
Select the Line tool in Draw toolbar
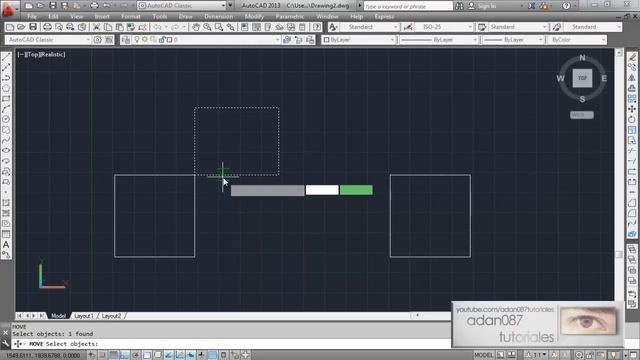point(6,58)
